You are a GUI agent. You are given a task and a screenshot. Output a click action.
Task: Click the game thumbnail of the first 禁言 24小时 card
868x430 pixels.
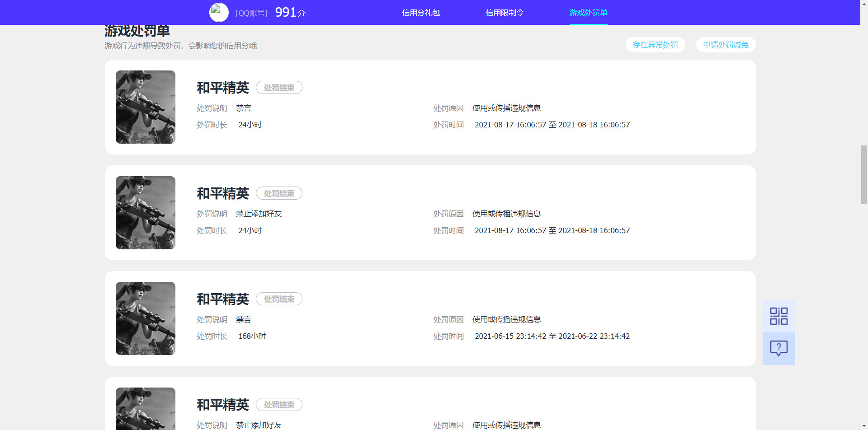(146, 107)
